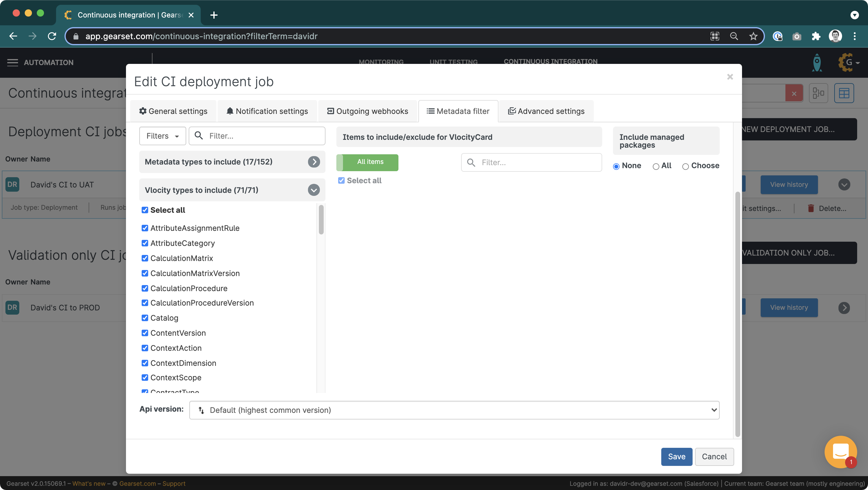This screenshot has height=490, width=868.
Task: Uncheck AttributeAssignmentRule
Action: pos(145,228)
